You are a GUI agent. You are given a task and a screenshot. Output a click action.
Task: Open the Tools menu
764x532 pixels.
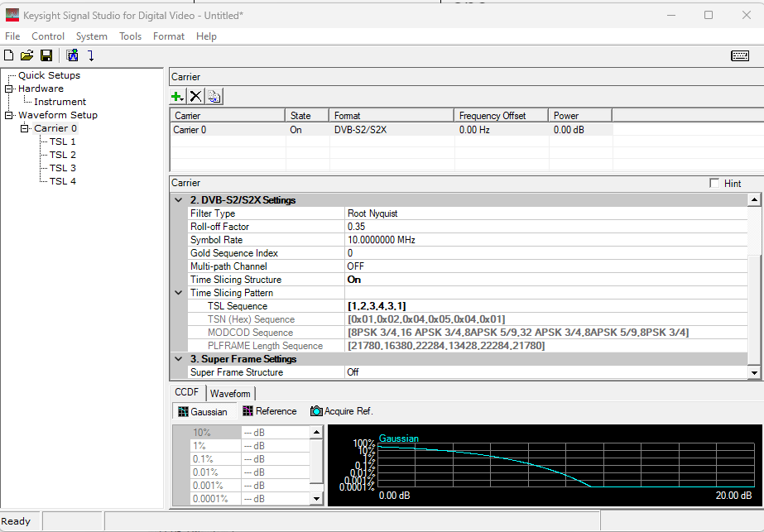pos(130,36)
